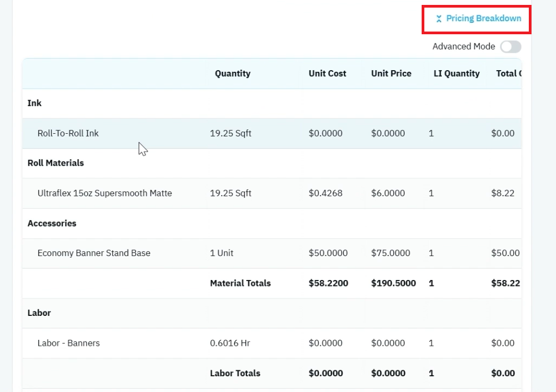556x392 pixels.
Task: Click the Material Totals unit price $190.5000
Action: (x=393, y=283)
